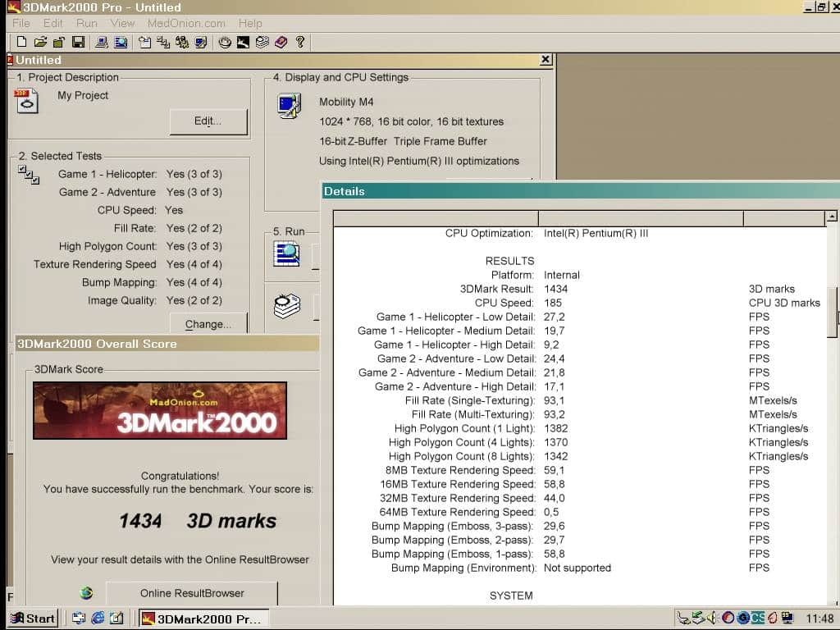Click the stacked discs icon below Run
This screenshot has width=840, height=630.
click(287, 306)
